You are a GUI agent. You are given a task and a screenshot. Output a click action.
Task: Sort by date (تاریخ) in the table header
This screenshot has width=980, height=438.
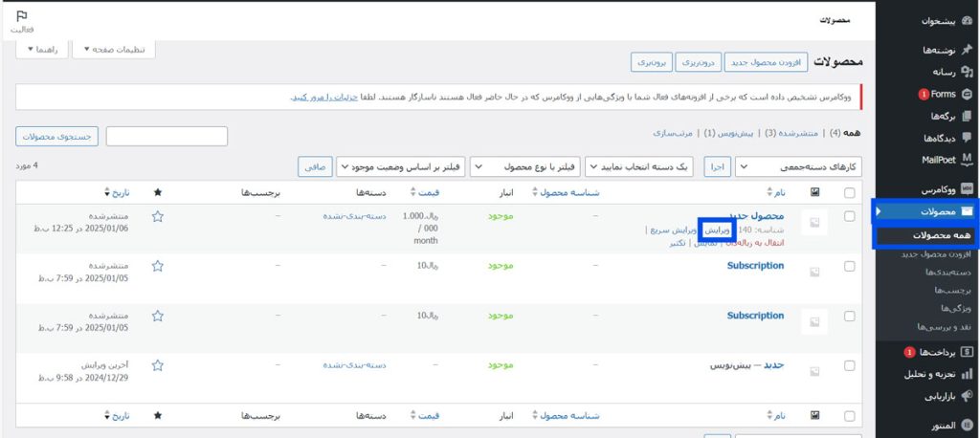[117, 192]
